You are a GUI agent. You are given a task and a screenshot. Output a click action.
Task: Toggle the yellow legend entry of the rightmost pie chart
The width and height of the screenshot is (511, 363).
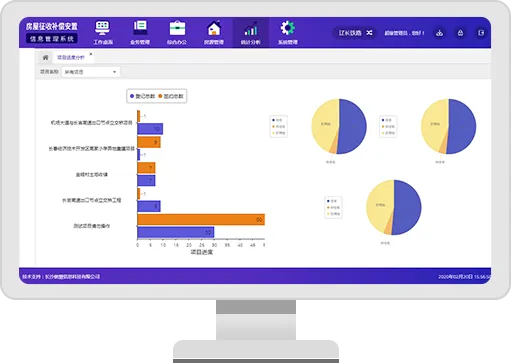pyautogui.click(x=388, y=133)
